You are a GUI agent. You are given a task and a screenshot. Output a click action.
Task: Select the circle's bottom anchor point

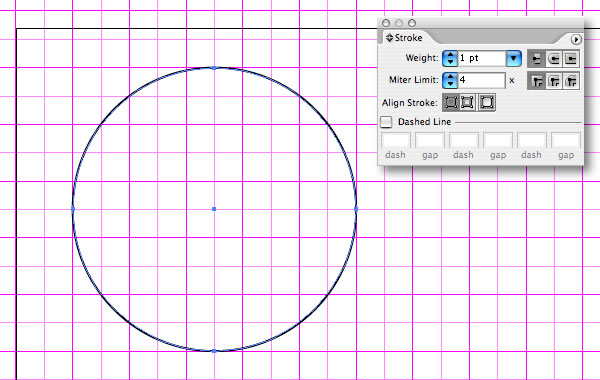tap(214, 351)
